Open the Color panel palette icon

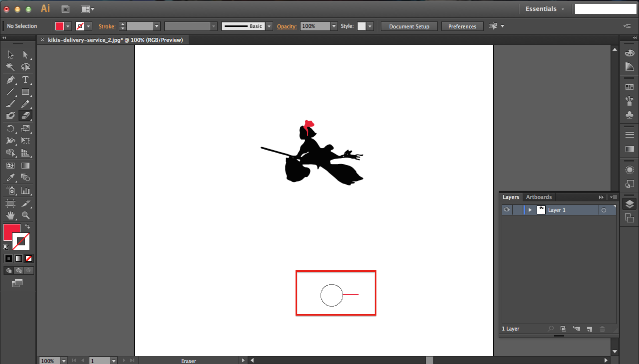[x=630, y=53]
